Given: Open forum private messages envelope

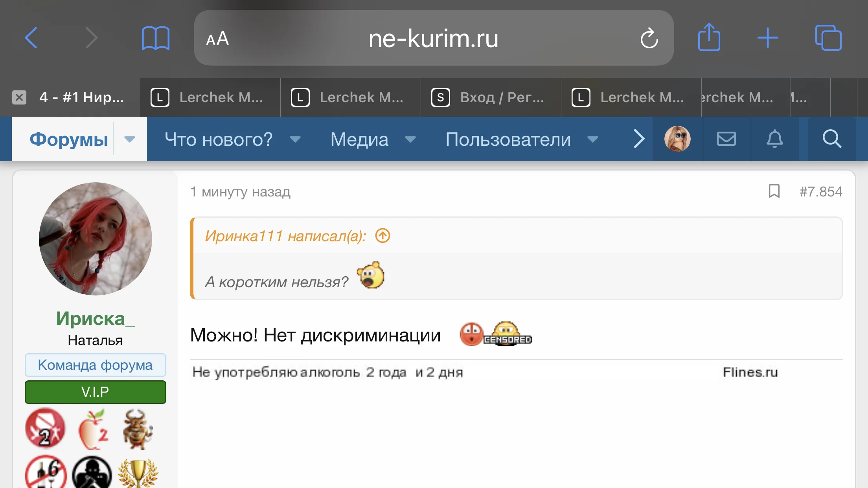Looking at the screenshot, I should point(726,139).
